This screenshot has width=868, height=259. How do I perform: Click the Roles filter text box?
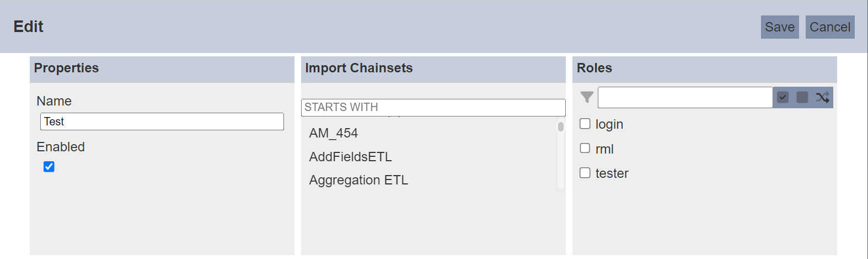[x=685, y=97]
